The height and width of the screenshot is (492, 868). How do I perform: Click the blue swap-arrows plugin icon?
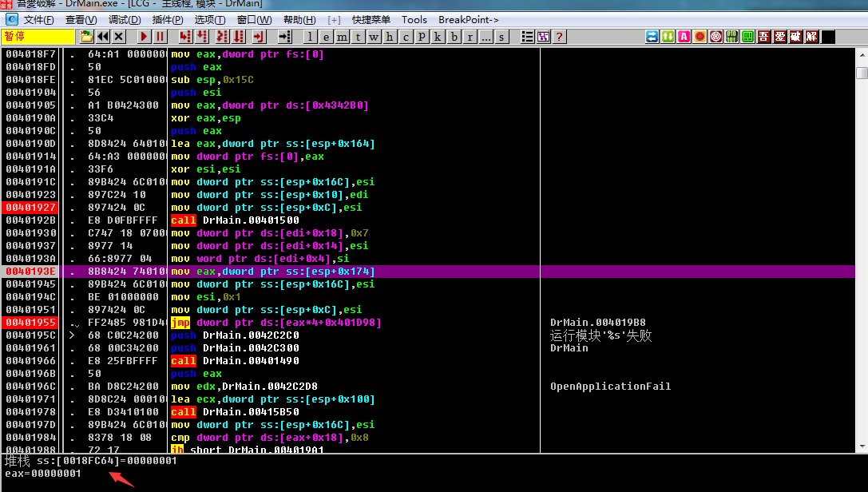[652, 37]
